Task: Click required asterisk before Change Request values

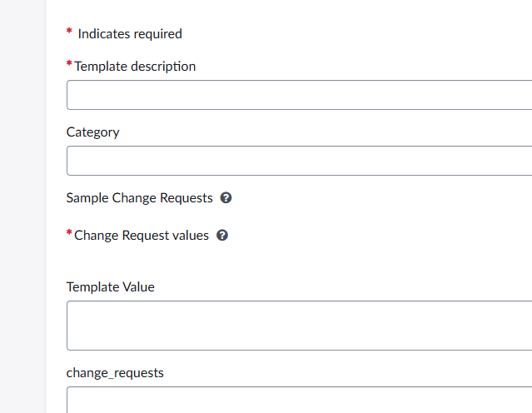Action: click(x=69, y=233)
